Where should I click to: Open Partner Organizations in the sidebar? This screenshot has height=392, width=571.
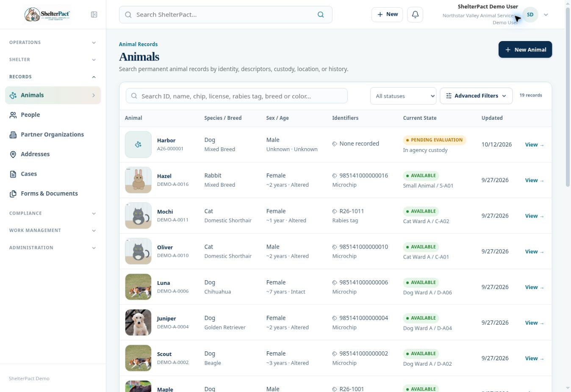pyautogui.click(x=53, y=135)
